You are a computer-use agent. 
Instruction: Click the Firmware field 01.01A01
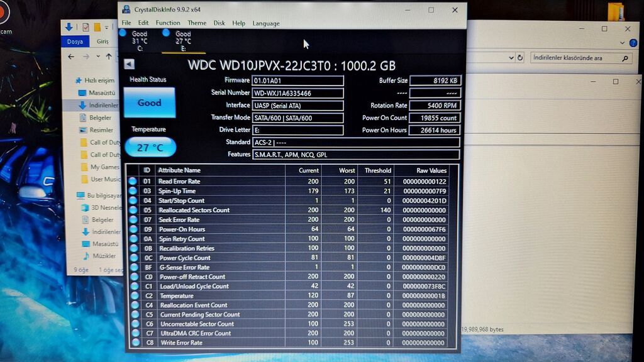coord(297,81)
